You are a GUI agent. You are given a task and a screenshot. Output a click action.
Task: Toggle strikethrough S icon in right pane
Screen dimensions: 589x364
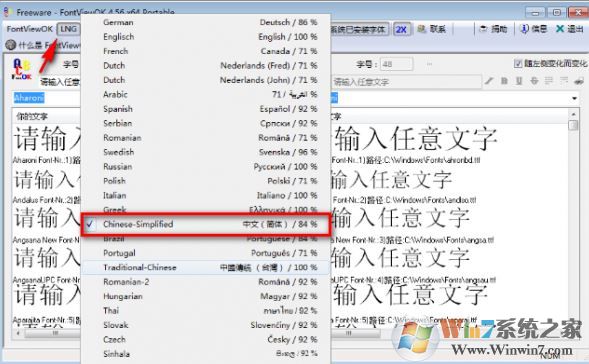(x=534, y=81)
